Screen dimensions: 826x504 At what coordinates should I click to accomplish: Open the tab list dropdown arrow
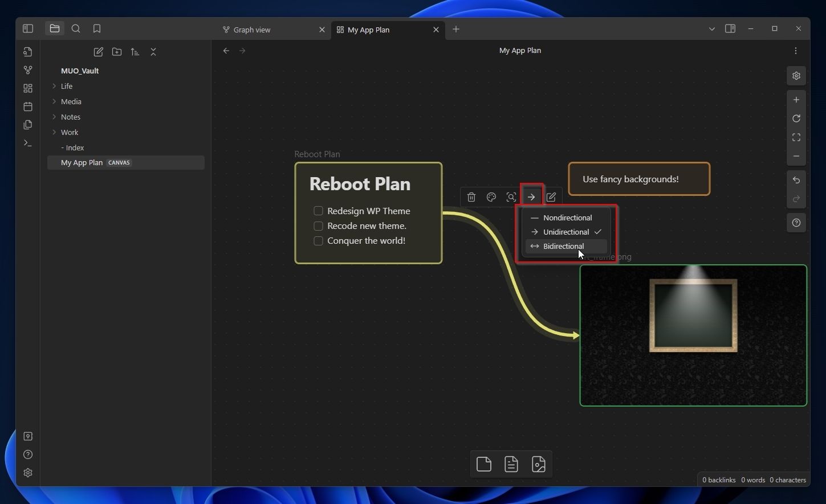[x=711, y=29]
